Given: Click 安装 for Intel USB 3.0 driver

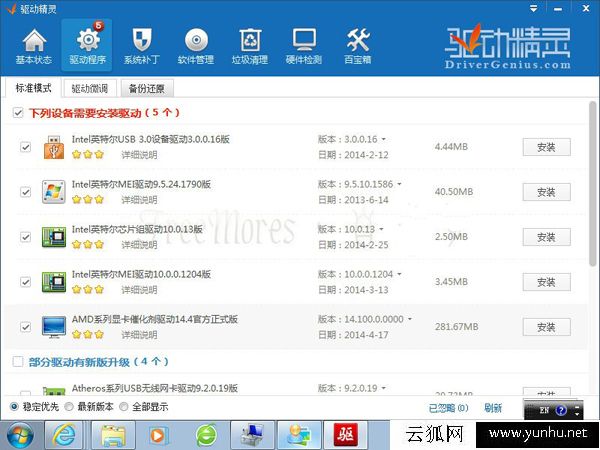Looking at the screenshot, I should (546, 147).
